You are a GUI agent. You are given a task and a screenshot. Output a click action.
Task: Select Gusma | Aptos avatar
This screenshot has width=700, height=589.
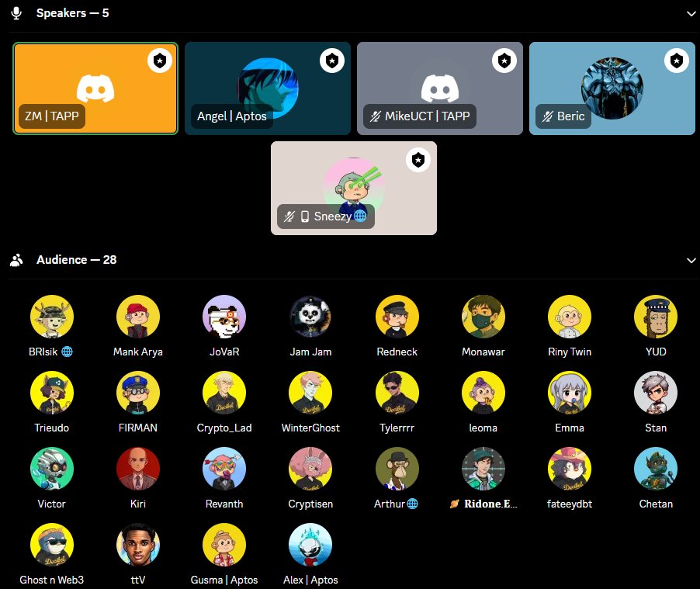[224, 545]
